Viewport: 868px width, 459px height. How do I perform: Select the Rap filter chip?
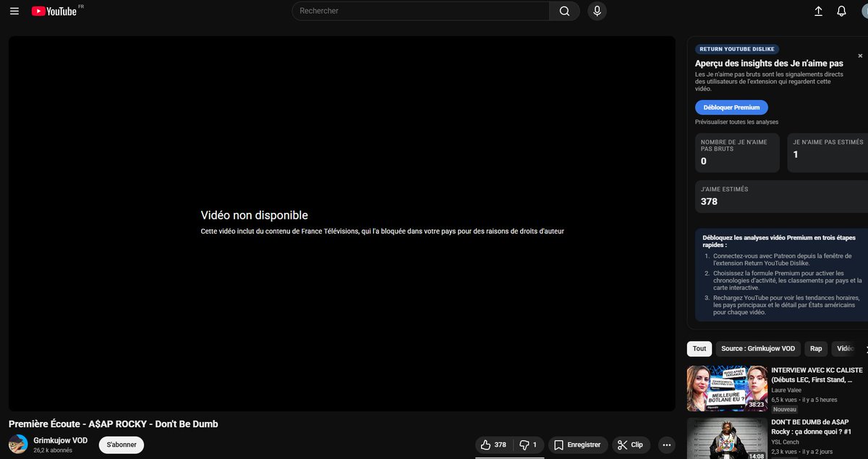[x=816, y=348]
